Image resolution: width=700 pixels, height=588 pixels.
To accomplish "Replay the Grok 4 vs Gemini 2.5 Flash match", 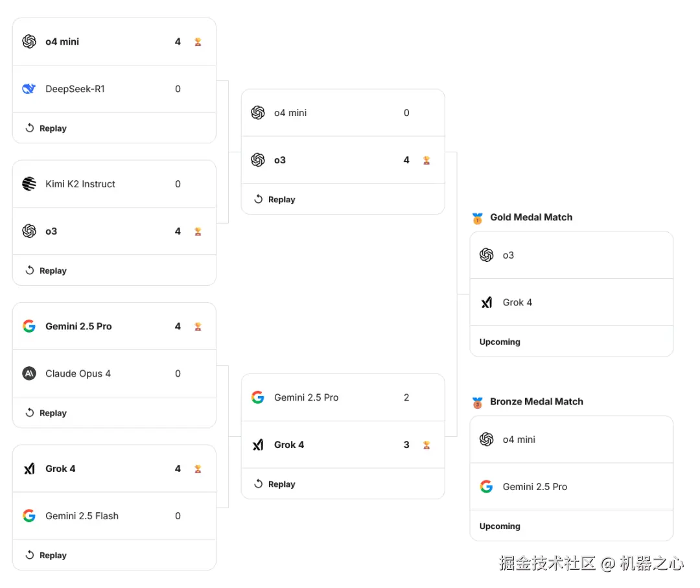I will 46,556.
